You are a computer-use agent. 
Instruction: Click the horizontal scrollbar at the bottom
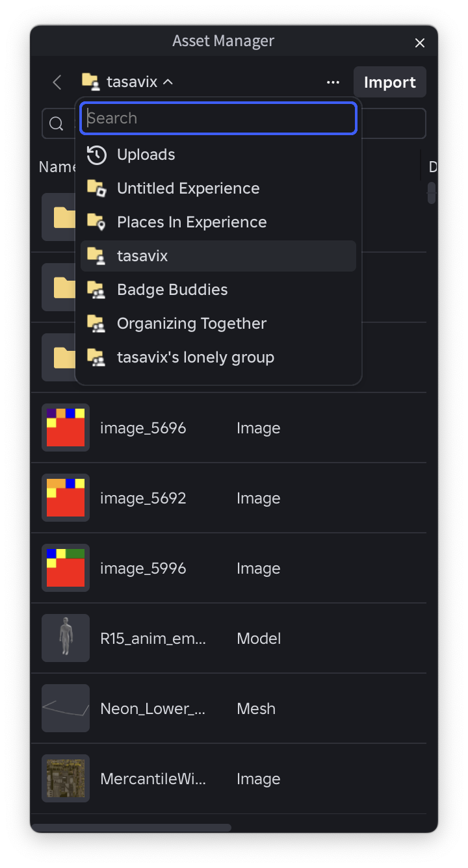point(131,828)
